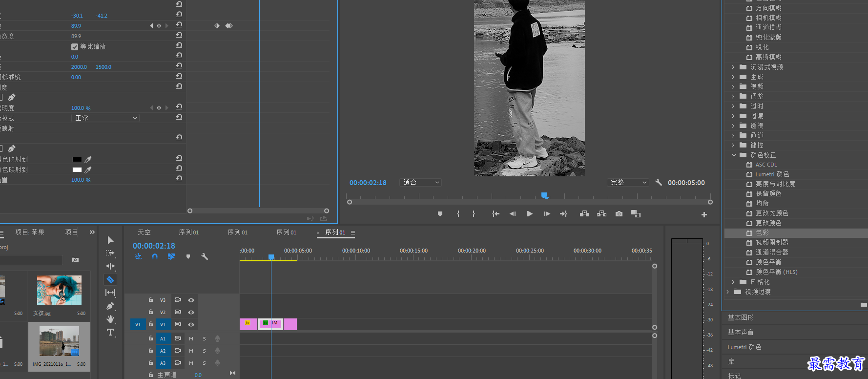Image resolution: width=868 pixels, height=379 pixels.
Task: Select the Type tool
Action: [110, 332]
